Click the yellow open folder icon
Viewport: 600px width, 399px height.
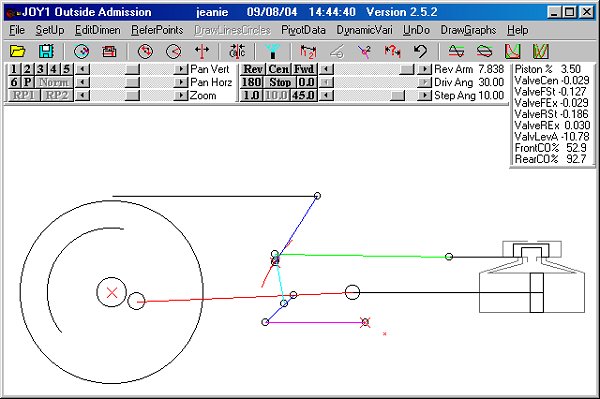tap(18, 51)
